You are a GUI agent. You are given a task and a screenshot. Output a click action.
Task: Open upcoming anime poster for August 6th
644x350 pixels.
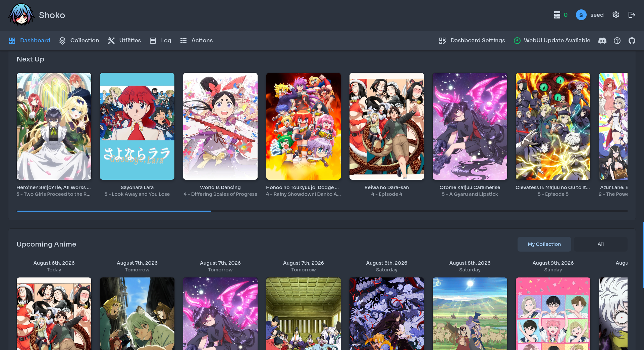(54, 314)
